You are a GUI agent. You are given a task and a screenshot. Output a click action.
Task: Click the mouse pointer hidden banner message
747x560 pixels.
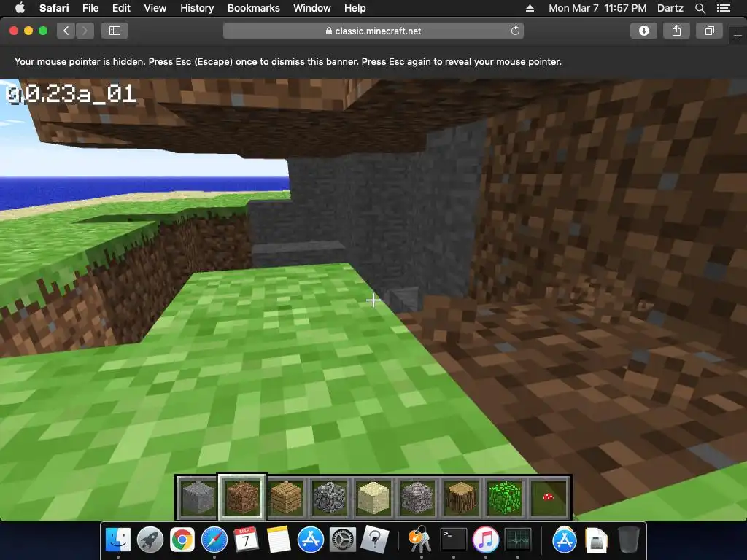[287, 61]
